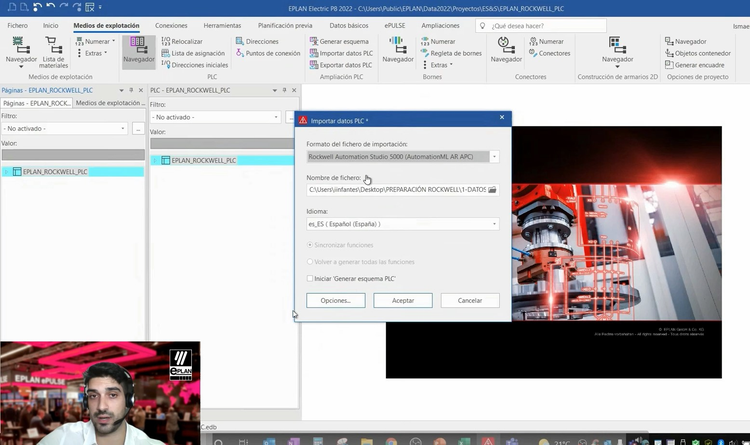Switch to Herramientas ribbon tab
This screenshot has width=750, height=445.
[222, 25]
